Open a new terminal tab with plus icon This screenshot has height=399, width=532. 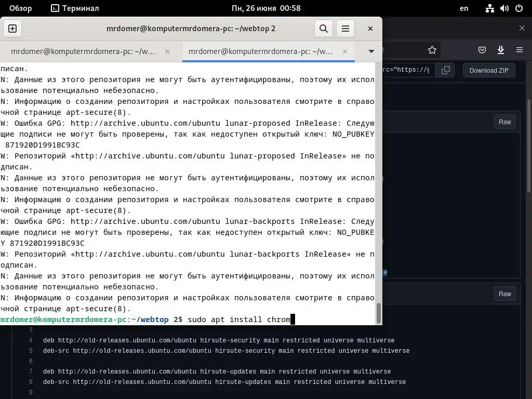click(12, 29)
